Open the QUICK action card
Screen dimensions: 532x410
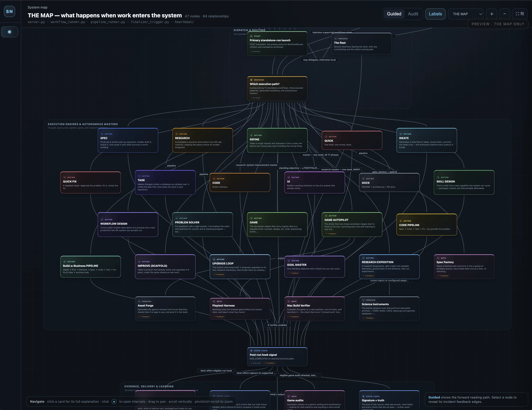click(352, 140)
